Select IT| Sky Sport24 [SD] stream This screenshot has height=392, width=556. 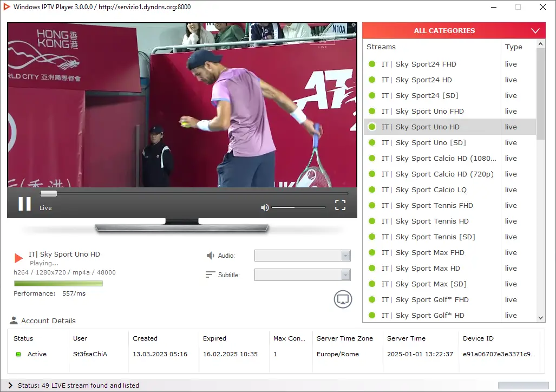click(450, 95)
